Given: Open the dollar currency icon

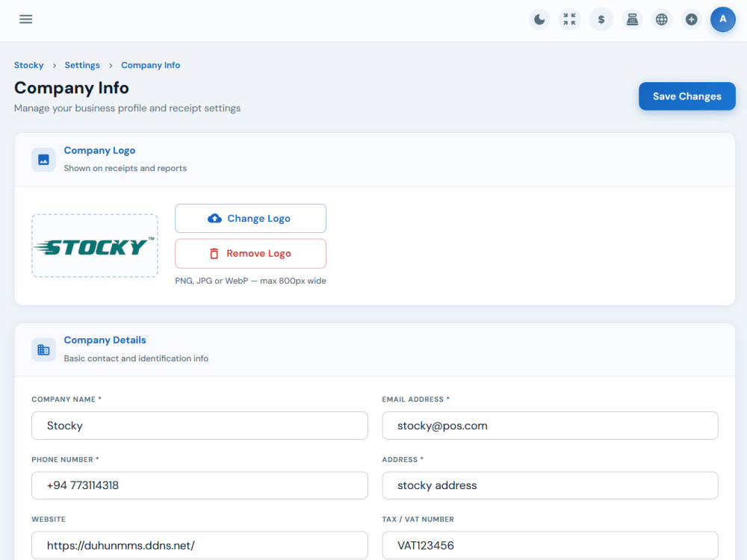Looking at the screenshot, I should 601,19.
